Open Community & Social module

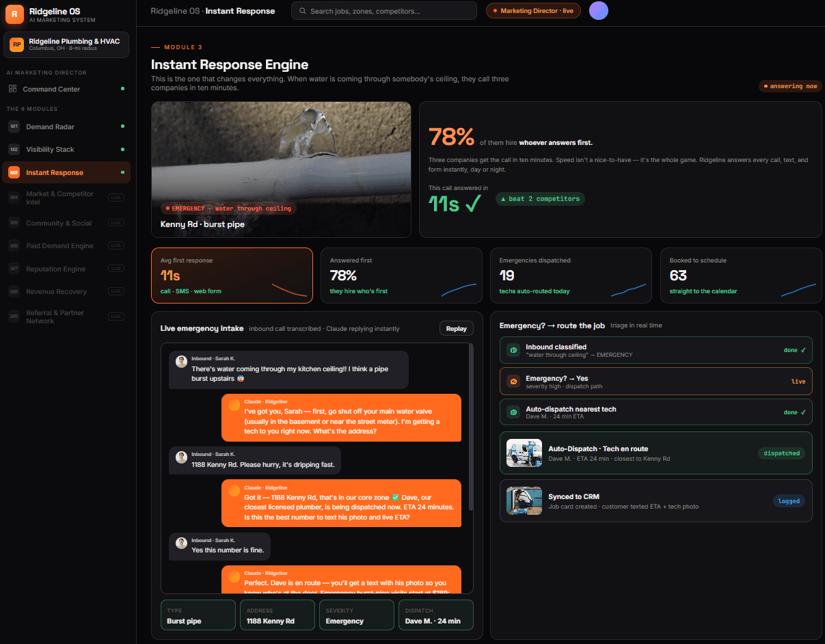coord(65,223)
